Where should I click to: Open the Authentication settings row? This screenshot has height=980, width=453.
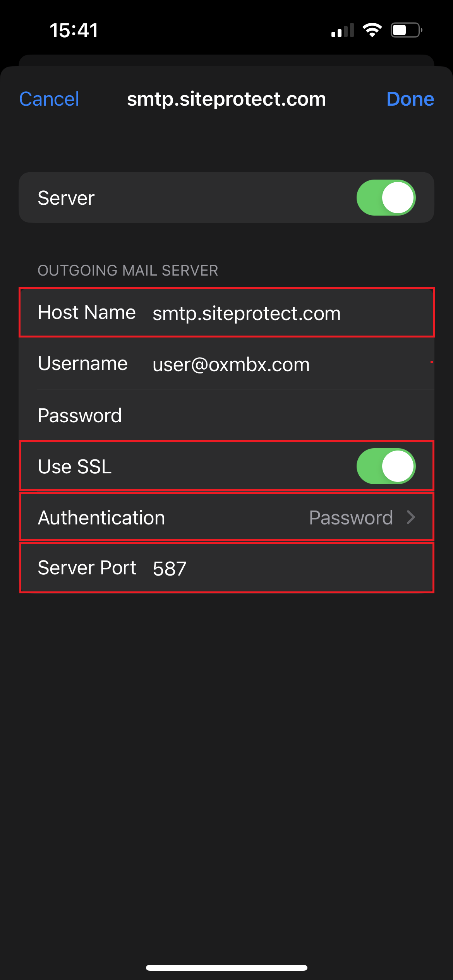coord(226,517)
